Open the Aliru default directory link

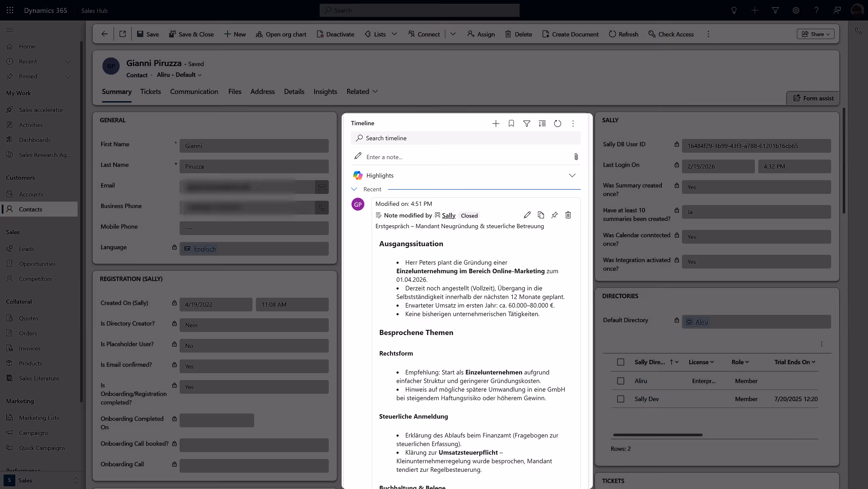701,322
